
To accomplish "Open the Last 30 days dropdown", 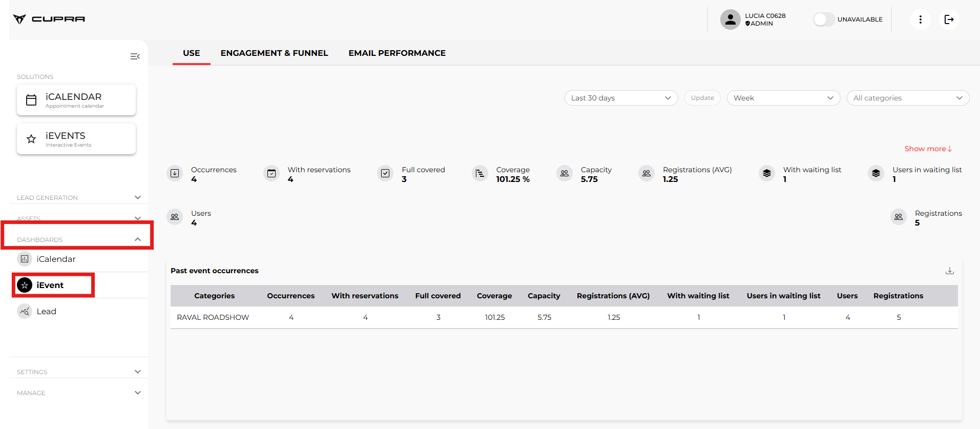I will click(621, 98).
